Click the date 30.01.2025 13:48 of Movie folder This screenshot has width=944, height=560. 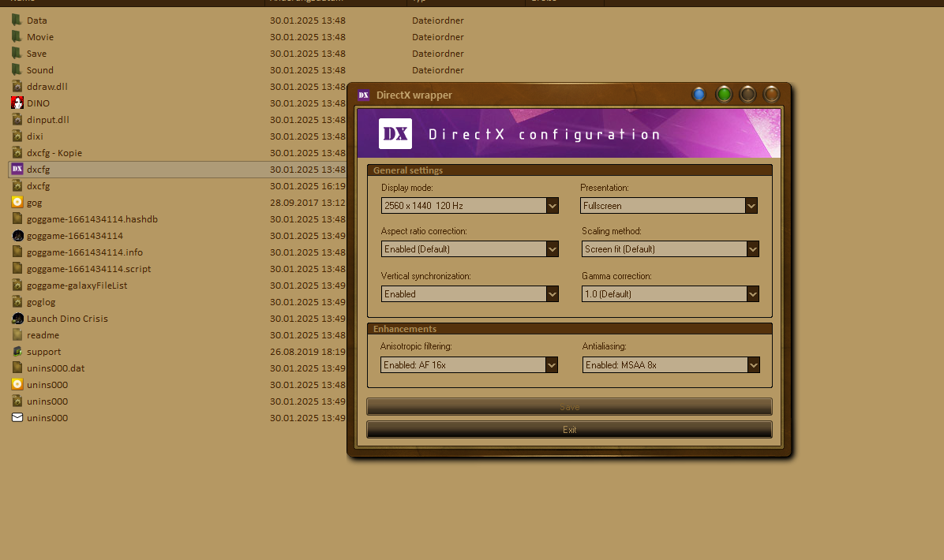308,37
